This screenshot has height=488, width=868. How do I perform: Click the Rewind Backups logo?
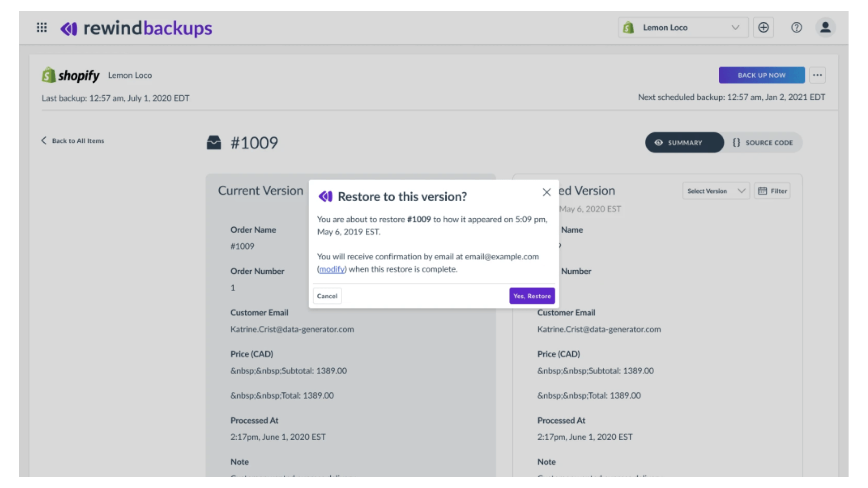coord(136,28)
